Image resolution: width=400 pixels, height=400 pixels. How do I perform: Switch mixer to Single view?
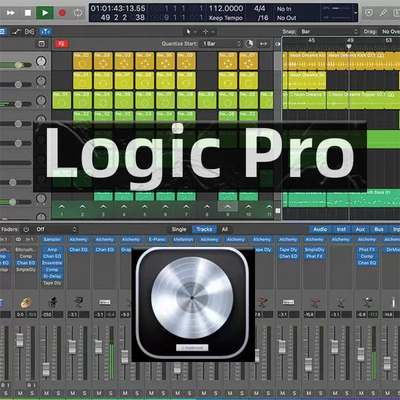click(179, 229)
